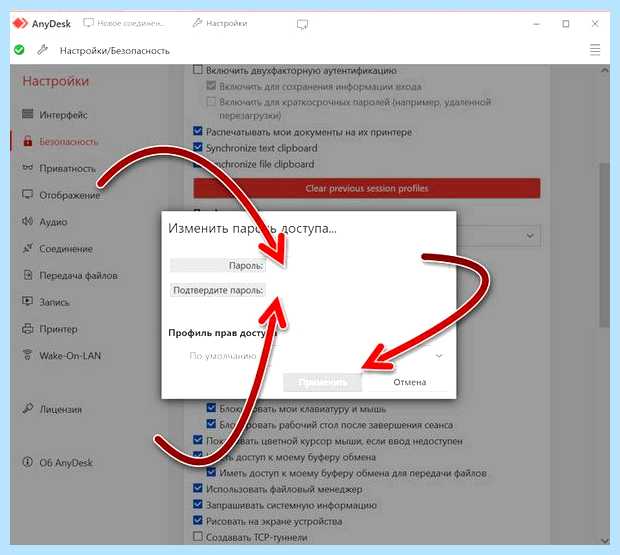Screen dimensions: 620x555
Task: Open the new session monitor tab icon
Action: pyautogui.click(x=302, y=25)
